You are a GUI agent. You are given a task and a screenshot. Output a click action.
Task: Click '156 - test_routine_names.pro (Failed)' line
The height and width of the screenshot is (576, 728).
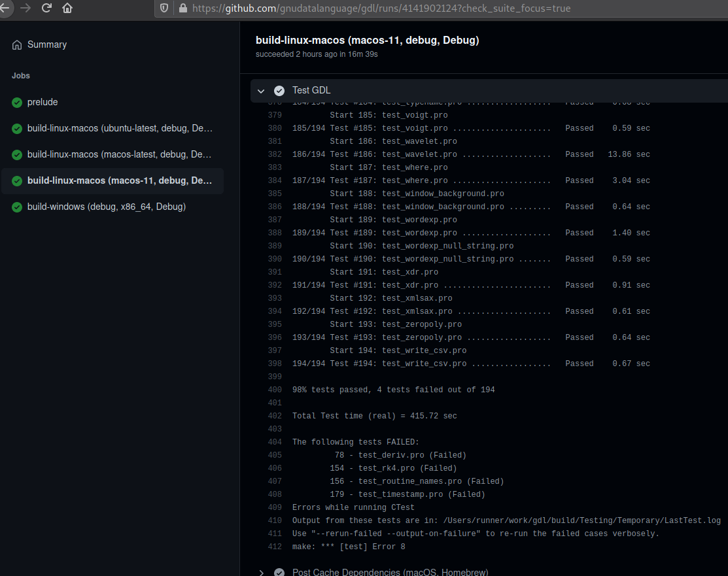pos(417,481)
